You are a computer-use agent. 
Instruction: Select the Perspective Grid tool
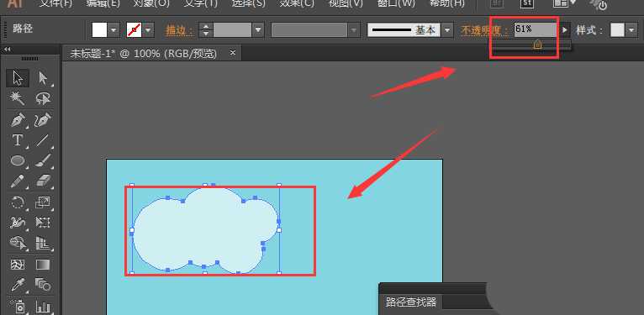[x=43, y=243]
